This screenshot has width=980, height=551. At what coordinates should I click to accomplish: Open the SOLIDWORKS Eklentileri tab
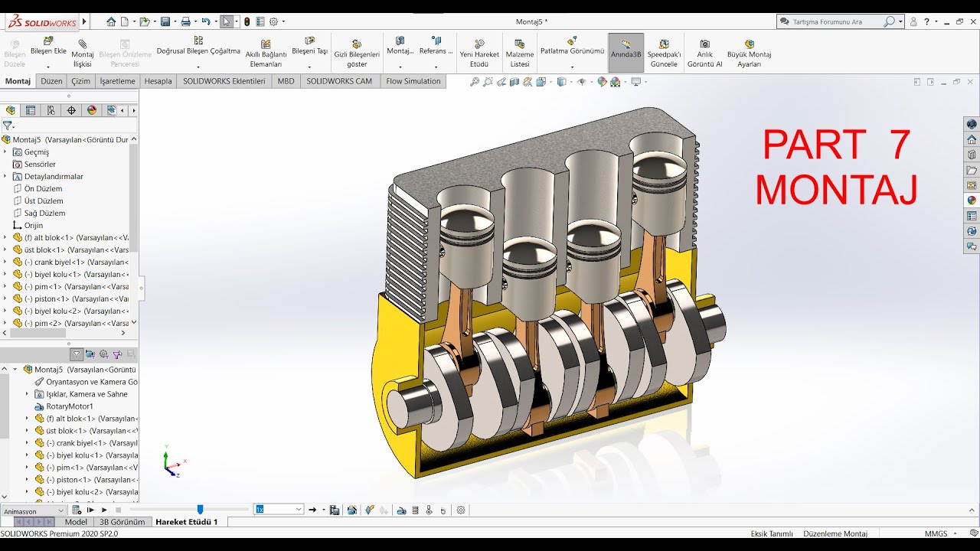(x=224, y=81)
